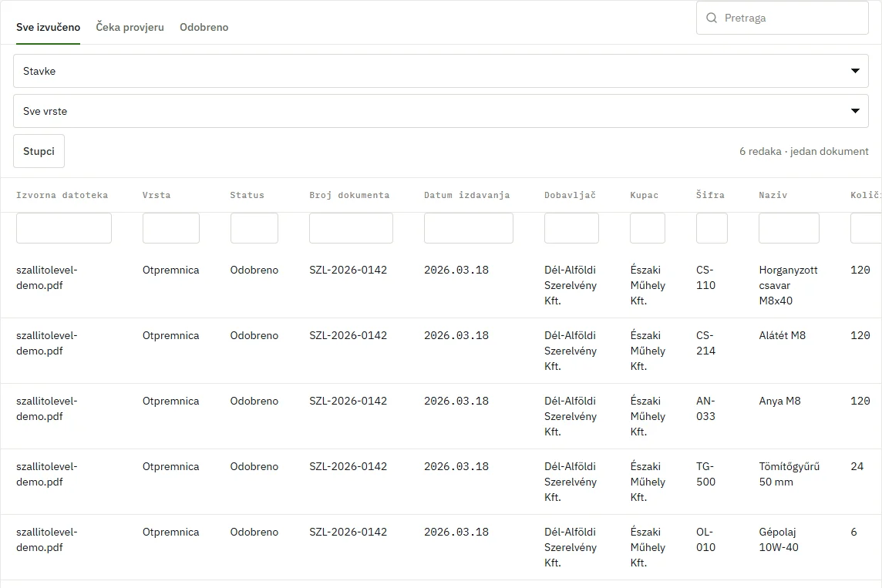The image size is (882, 588).
Task: Click the Izvorna datoteka column header
Action: pyautogui.click(x=62, y=195)
